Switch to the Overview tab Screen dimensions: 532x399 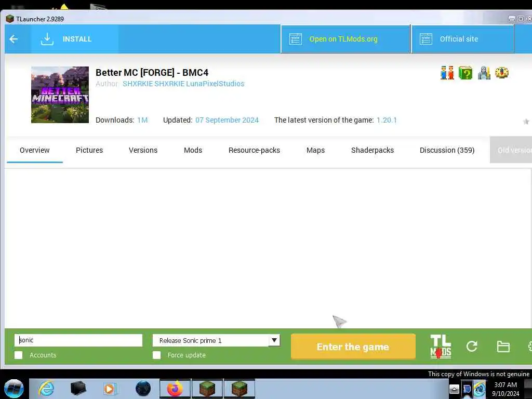(35, 150)
